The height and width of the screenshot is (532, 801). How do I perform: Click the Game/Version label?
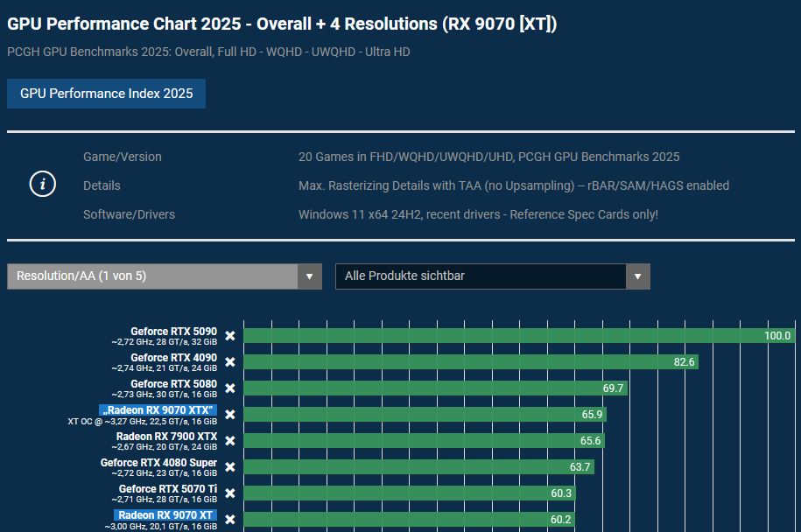pos(123,157)
